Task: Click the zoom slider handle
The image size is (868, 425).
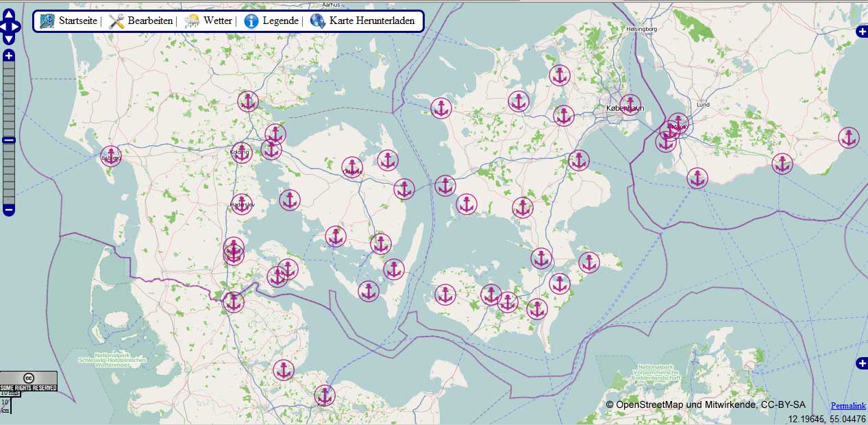Action: pyautogui.click(x=9, y=141)
